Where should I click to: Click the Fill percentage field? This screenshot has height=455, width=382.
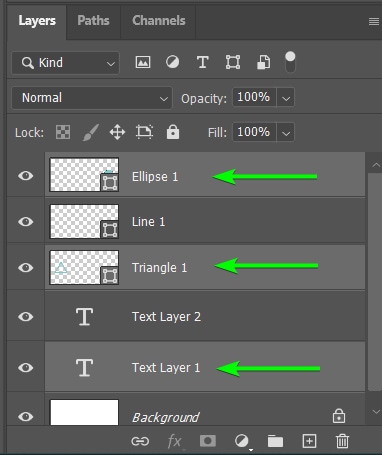coord(254,132)
